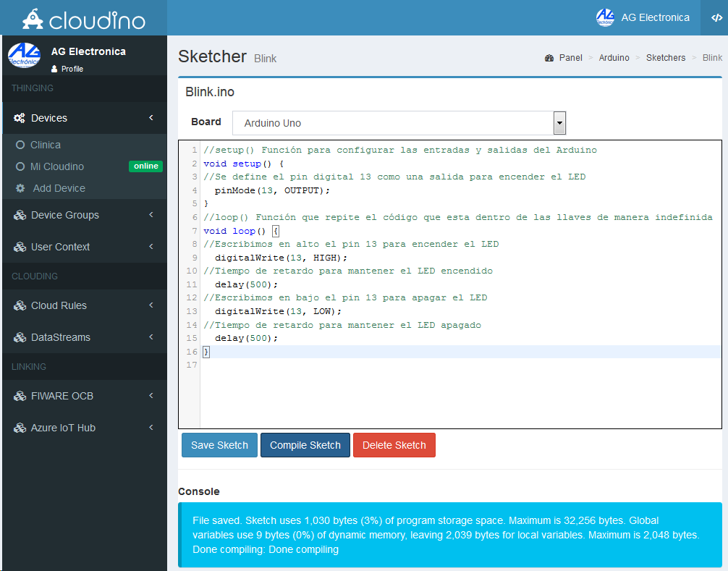Image resolution: width=728 pixels, height=571 pixels.
Task: Click the Compile Sketch button
Action: pyautogui.click(x=305, y=445)
